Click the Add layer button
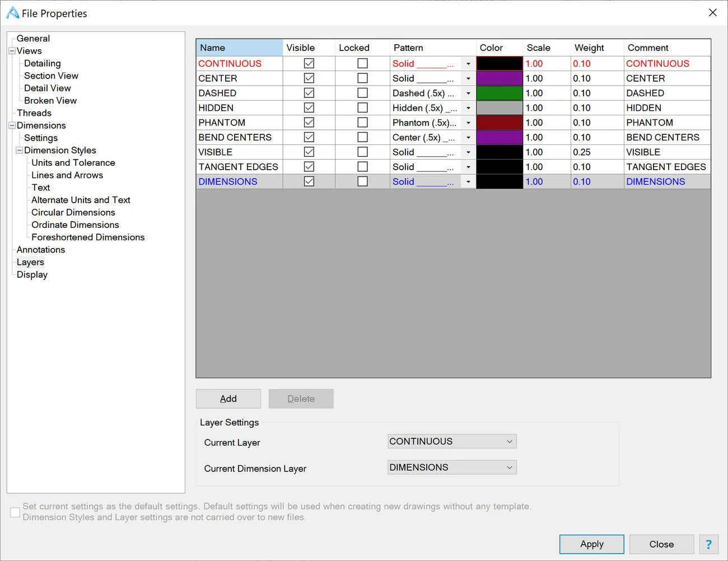Image resolution: width=728 pixels, height=561 pixels. (228, 399)
